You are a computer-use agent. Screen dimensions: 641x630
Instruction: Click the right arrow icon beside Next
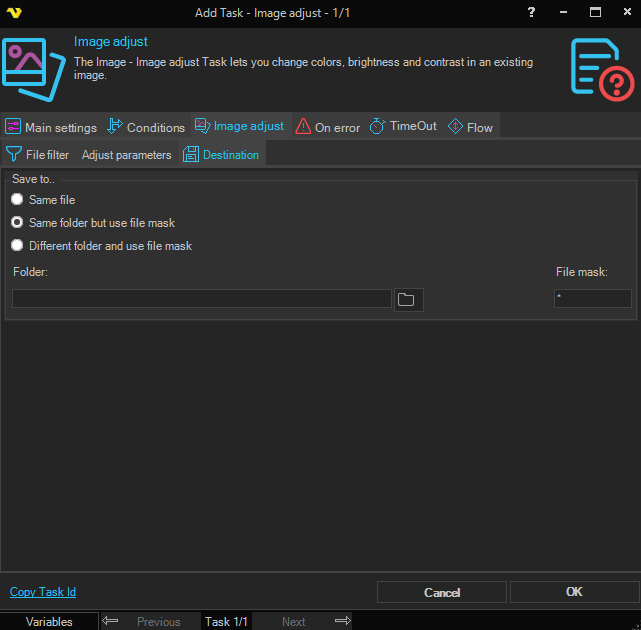[x=342, y=621]
